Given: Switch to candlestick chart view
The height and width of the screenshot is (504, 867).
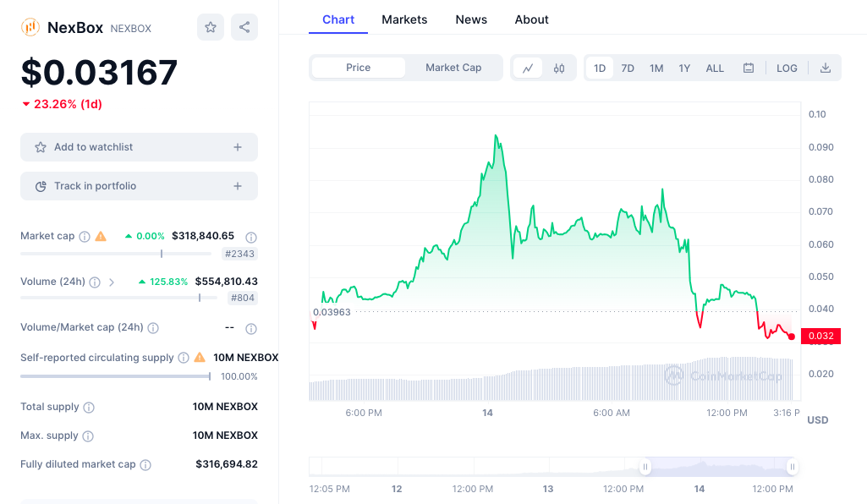Looking at the screenshot, I should coord(559,68).
